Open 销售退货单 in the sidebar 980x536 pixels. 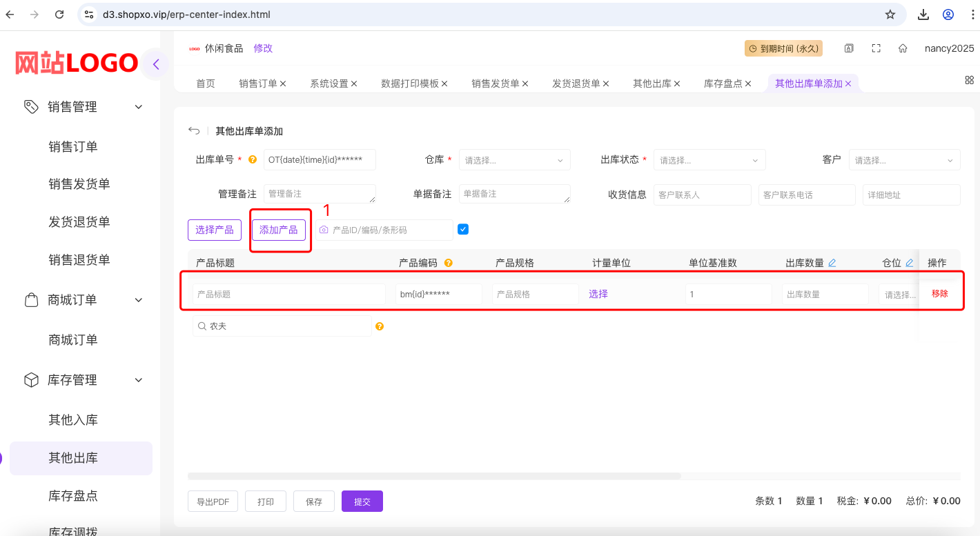click(x=79, y=260)
